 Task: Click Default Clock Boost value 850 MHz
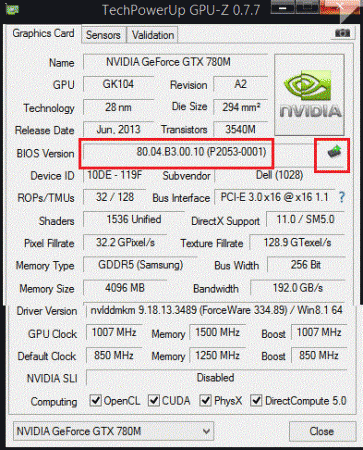tap(319, 355)
